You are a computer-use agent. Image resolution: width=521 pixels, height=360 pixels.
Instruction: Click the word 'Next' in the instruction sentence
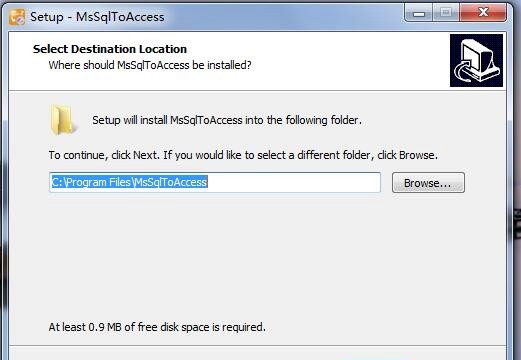[145, 155]
